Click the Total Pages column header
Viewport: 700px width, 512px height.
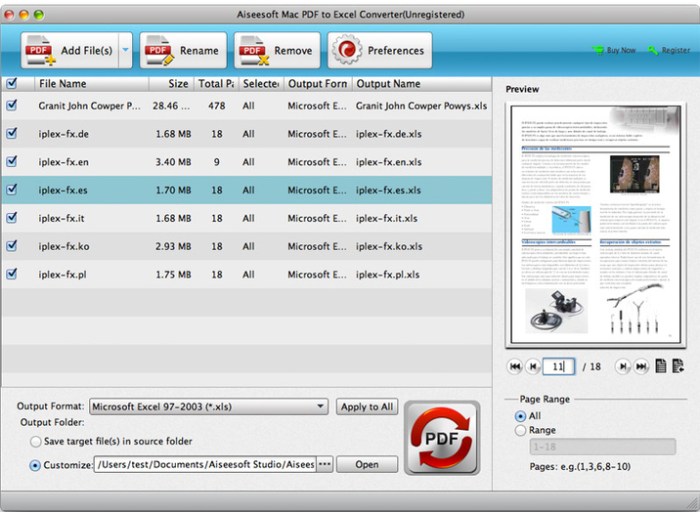click(216, 83)
